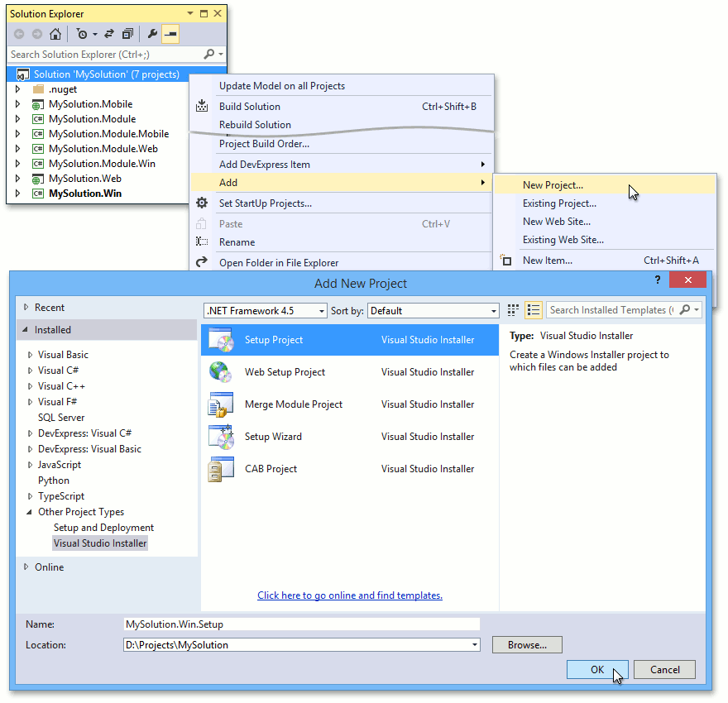This screenshot has width=728, height=703.
Task: Click the Search Installed Templates box
Action: pyautogui.click(x=624, y=309)
